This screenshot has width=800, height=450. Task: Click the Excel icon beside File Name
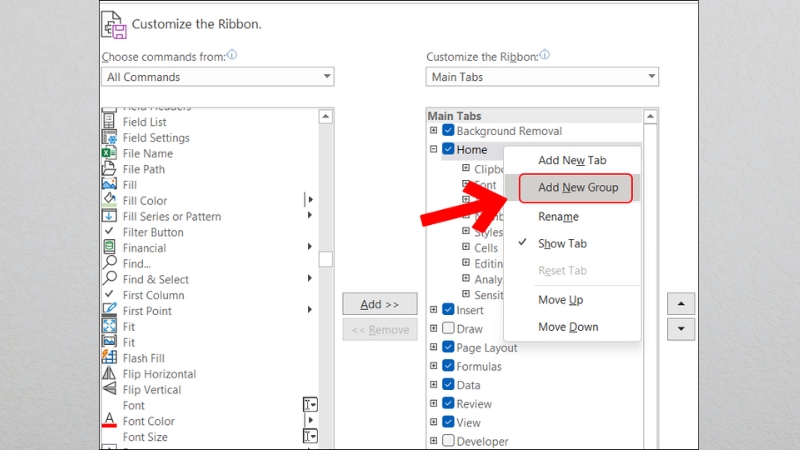pyautogui.click(x=109, y=153)
